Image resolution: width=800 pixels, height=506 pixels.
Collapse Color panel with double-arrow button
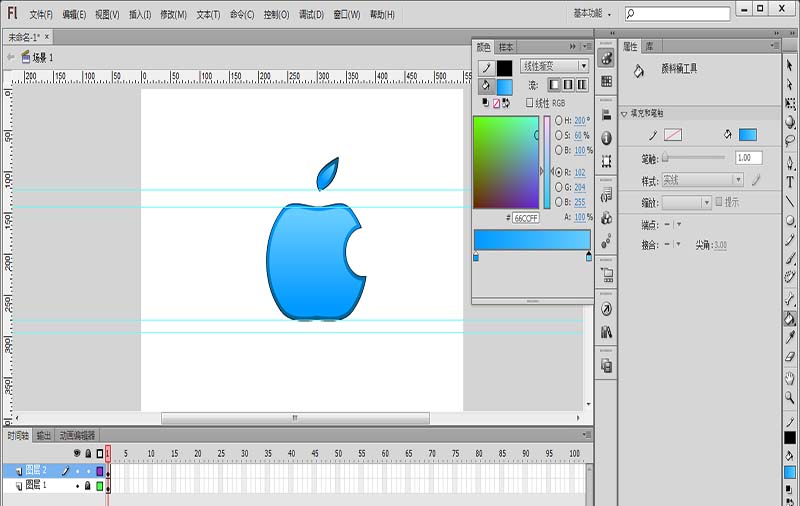click(572, 46)
